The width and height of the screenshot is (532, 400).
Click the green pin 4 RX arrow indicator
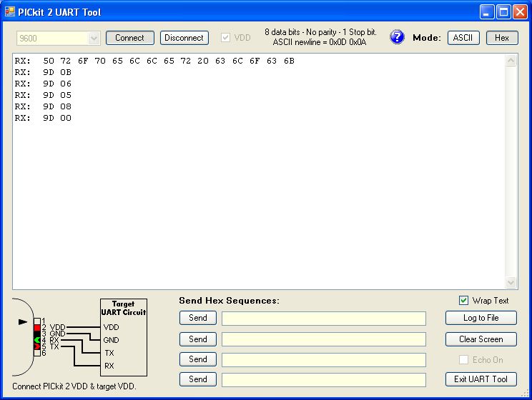coord(37,340)
